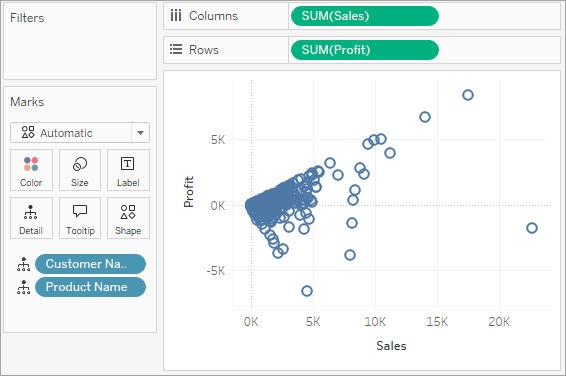Select the Product Name detail pill

click(x=90, y=287)
